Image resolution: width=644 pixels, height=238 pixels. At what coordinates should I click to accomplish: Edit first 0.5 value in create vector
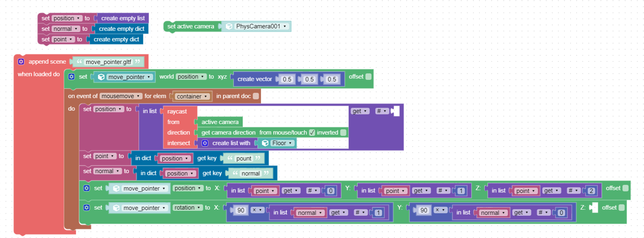pos(287,79)
